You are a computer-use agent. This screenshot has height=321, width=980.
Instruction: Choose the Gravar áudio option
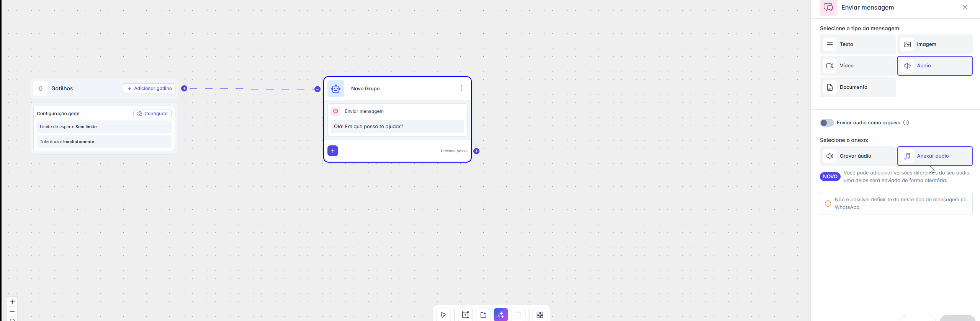pyautogui.click(x=858, y=156)
